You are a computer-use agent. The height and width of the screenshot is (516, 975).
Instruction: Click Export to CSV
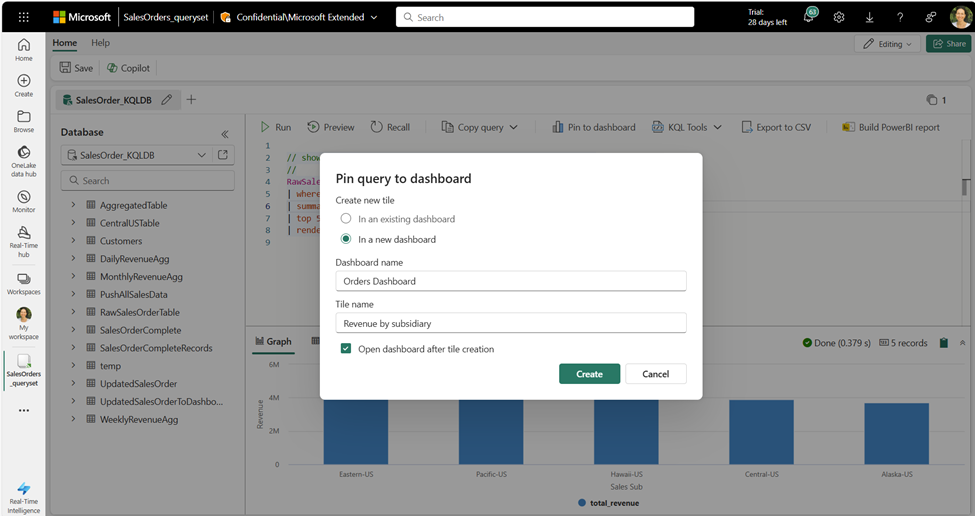point(776,127)
